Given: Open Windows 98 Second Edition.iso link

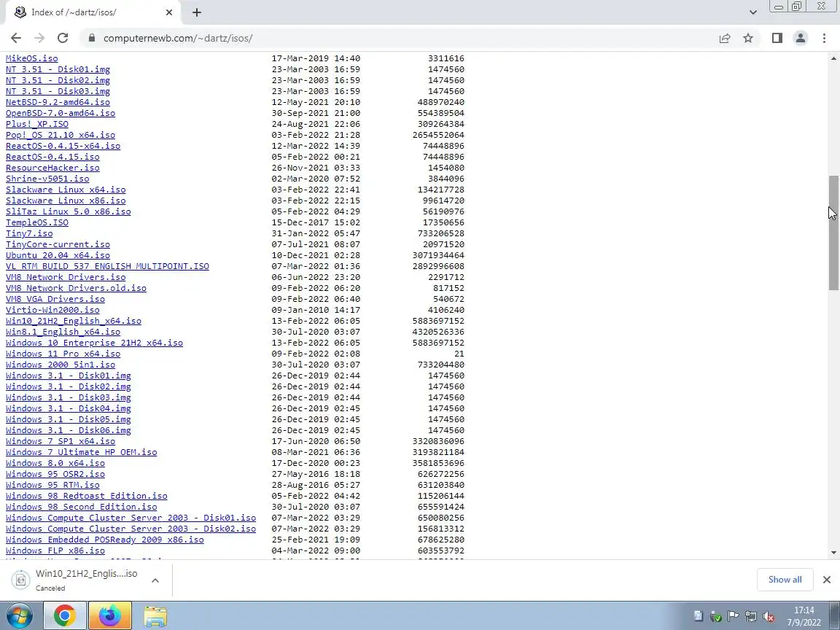Looking at the screenshot, I should click(82, 507).
